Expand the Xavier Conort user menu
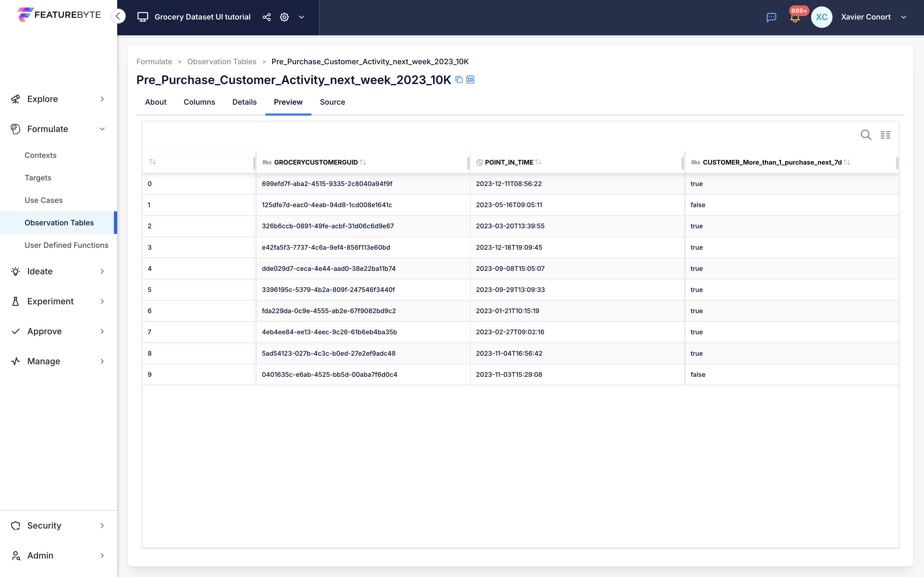Viewport: 924px width, 577px height. [x=903, y=17]
